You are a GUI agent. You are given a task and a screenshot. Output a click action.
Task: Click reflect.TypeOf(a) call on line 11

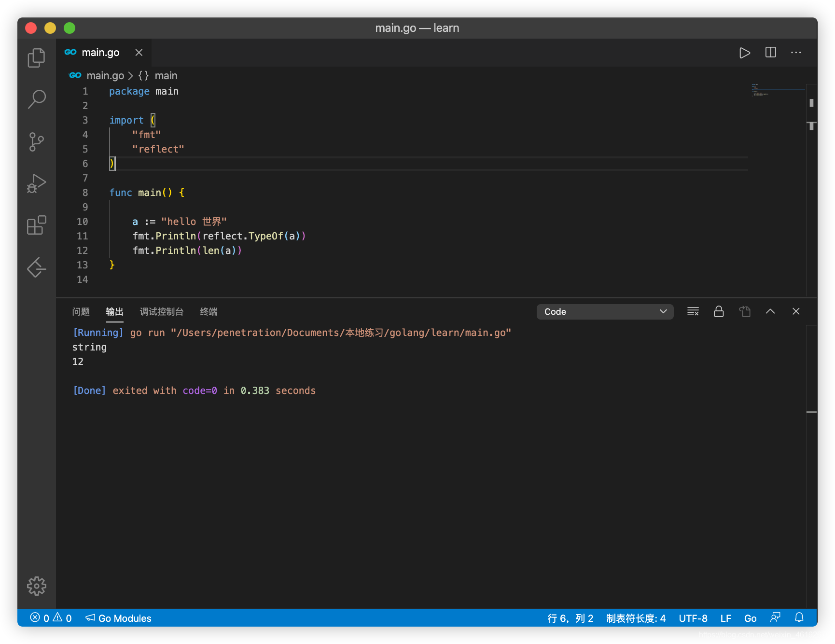251,236
